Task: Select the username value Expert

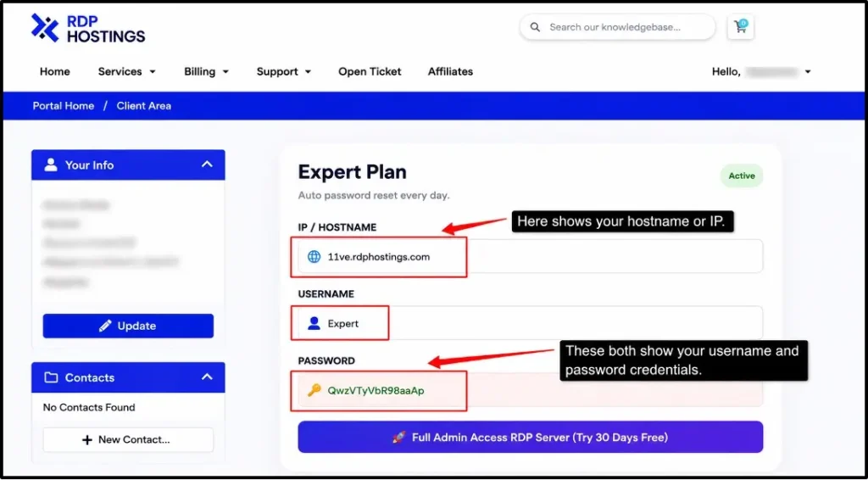Action: 343,324
